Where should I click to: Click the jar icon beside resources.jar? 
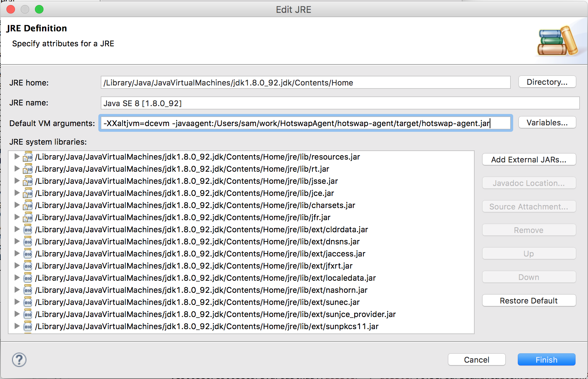[x=28, y=157]
